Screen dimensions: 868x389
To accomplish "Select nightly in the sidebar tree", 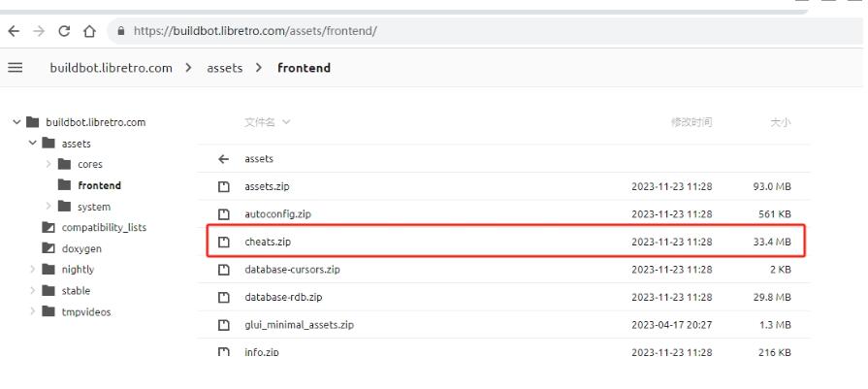I will click(x=78, y=270).
